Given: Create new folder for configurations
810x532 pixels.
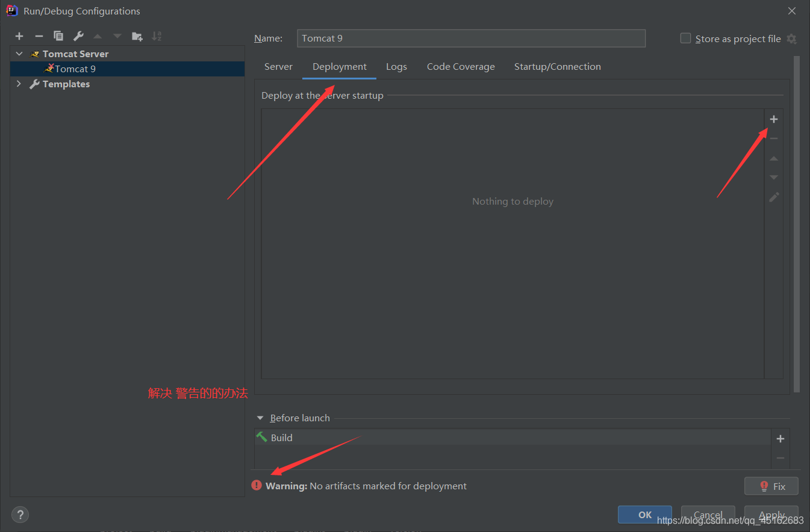Looking at the screenshot, I should tap(137, 36).
